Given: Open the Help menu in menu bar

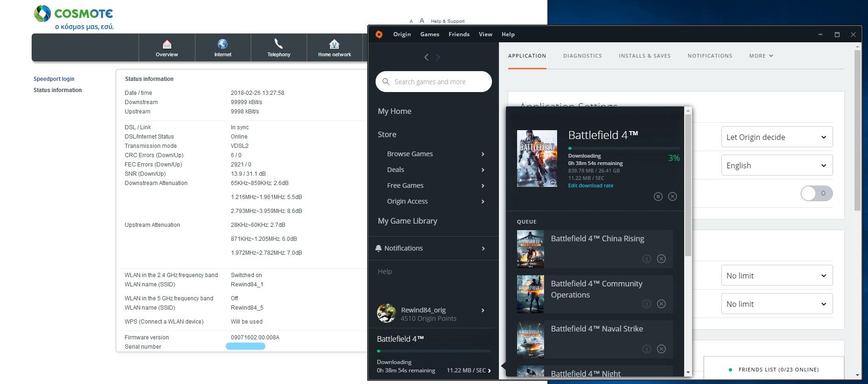Looking at the screenshot, I should pyautogui.click(x=508, y=34).
